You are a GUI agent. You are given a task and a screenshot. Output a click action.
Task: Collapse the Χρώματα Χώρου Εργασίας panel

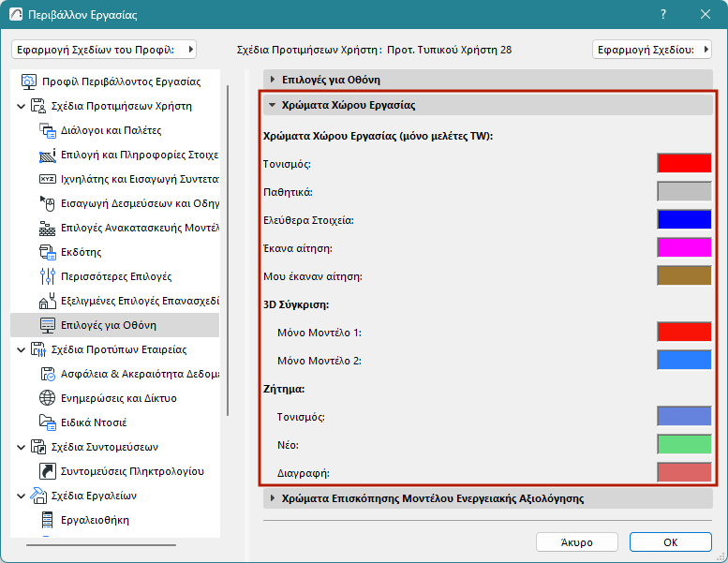(488, 105)
